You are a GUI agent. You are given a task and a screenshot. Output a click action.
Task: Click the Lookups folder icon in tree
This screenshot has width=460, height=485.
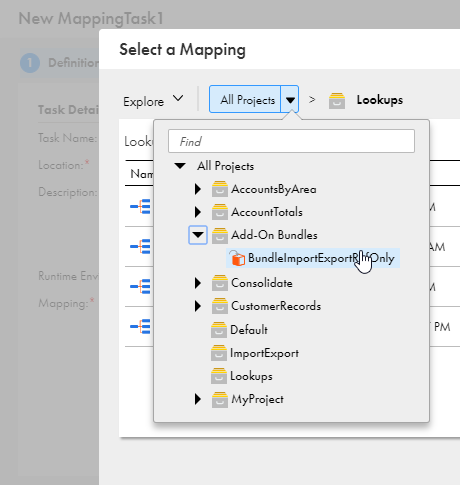pyautogui.click(x=219, y=376)
